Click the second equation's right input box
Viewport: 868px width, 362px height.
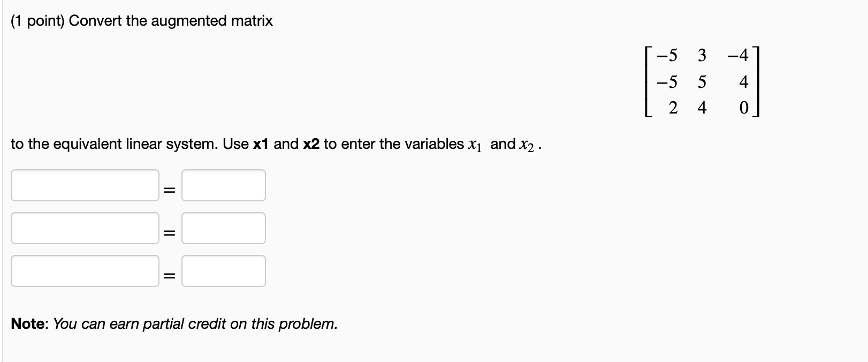click(x=223, y=228)
